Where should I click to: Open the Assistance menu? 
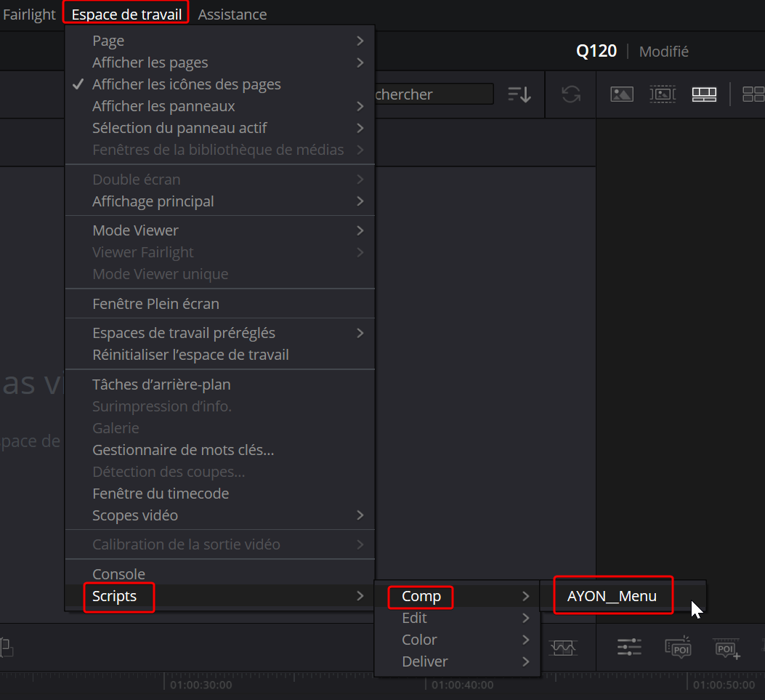click(232, 15)
